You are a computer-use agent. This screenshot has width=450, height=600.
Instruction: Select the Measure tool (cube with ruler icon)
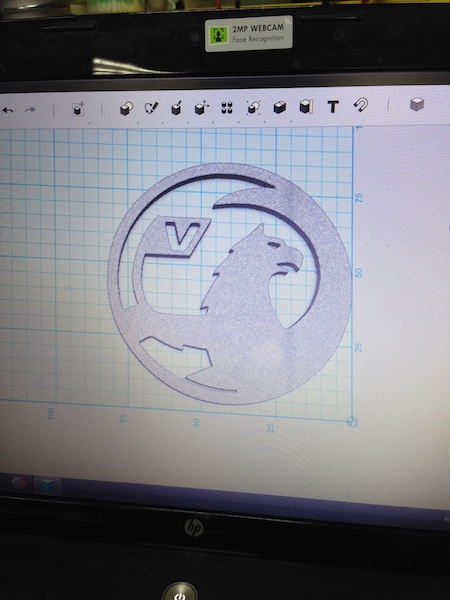(x=306, y=106)
